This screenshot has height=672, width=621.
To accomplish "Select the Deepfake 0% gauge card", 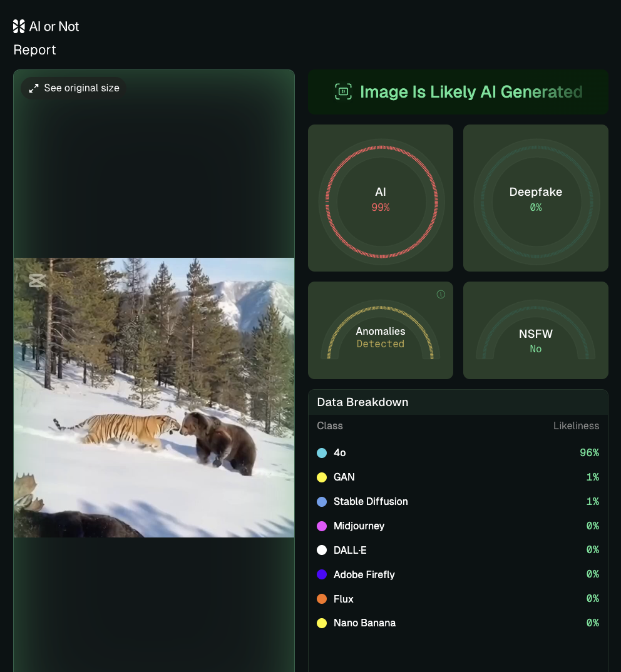I will [x=535, y=198].
